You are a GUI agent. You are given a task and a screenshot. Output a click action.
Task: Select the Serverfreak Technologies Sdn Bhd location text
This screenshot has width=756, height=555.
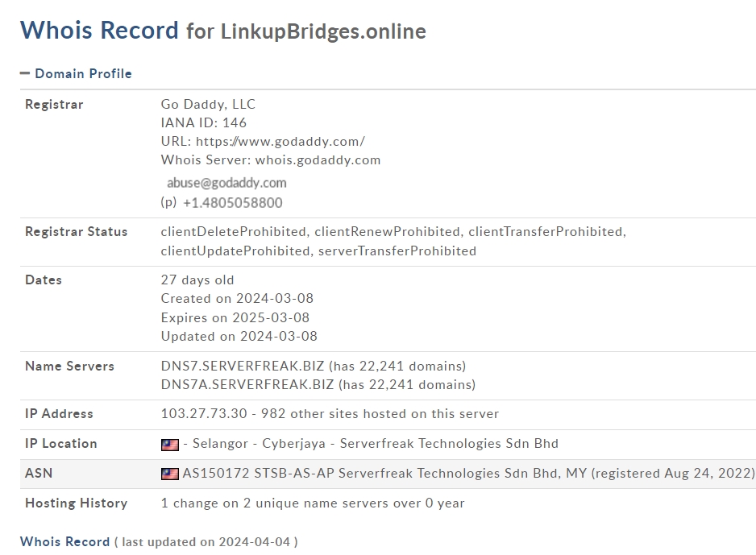tap(449, 444)
